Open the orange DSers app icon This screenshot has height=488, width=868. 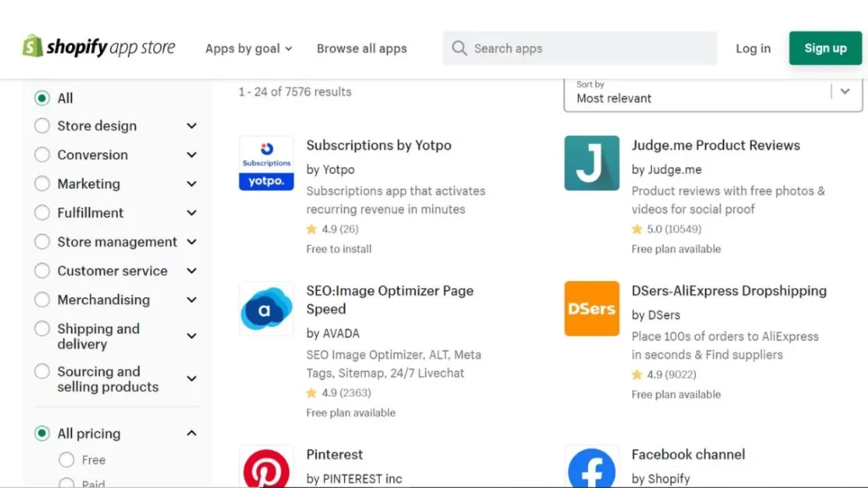(592, 308)
